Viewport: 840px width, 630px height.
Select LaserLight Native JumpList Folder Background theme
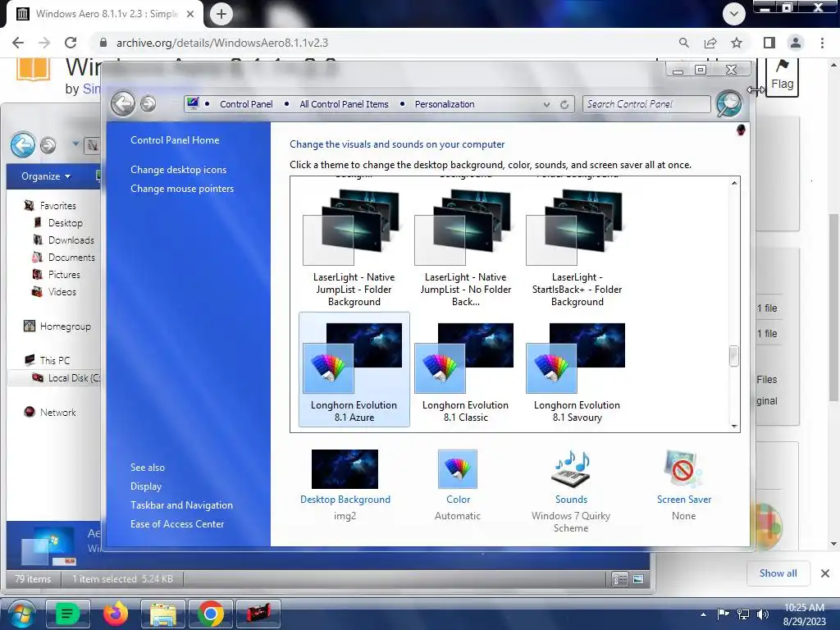[x=354, y=248]
